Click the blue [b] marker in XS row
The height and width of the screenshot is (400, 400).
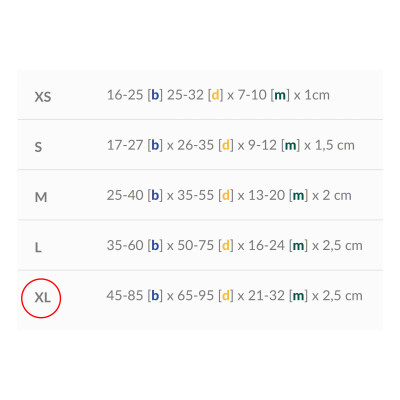point(155,95)
